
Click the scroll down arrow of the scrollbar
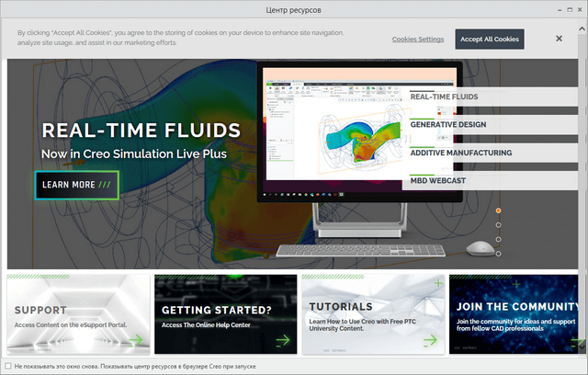[x=582, y=347]
